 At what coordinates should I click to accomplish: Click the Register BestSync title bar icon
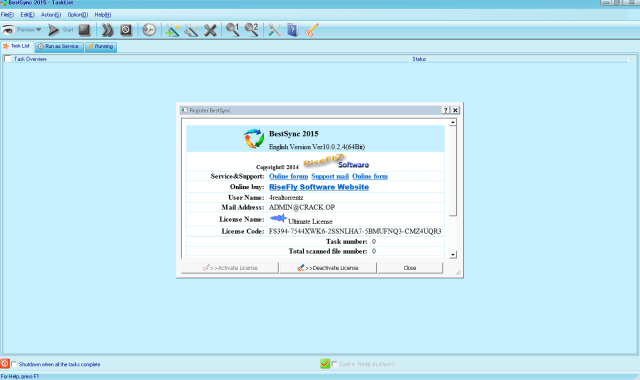(184, 110)
